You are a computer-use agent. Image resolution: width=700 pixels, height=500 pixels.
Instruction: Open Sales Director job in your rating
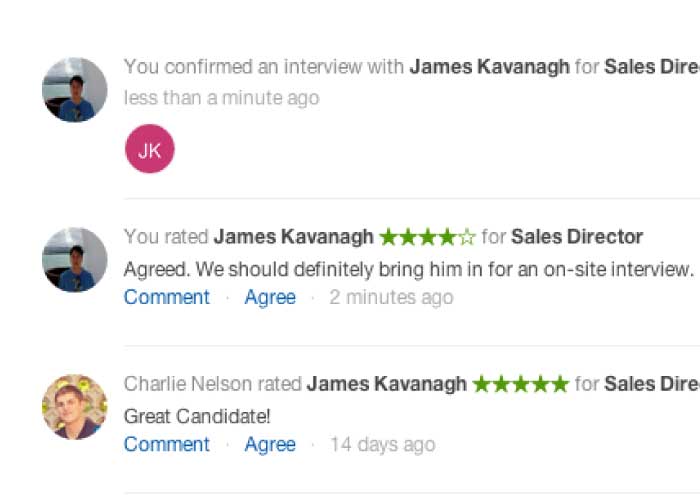coord(577,237)
